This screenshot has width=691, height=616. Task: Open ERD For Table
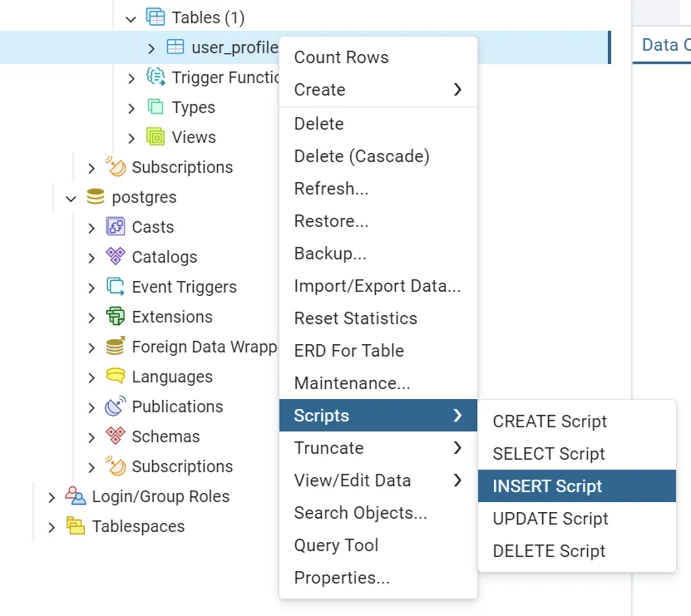(378, 351)
